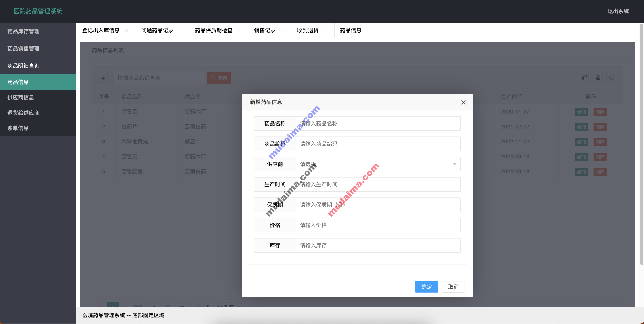The height and width of the screenshot is (324, 644).
Task: Switch to 药品保质期检查 tab
Action: pyautogui.click(x=214, y=30)
